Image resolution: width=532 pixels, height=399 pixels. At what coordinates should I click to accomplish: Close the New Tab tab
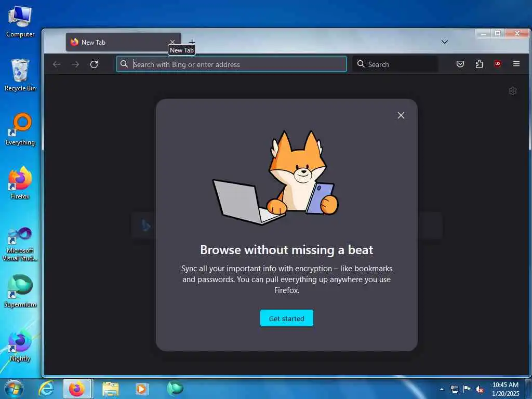[x=172, y=42]
